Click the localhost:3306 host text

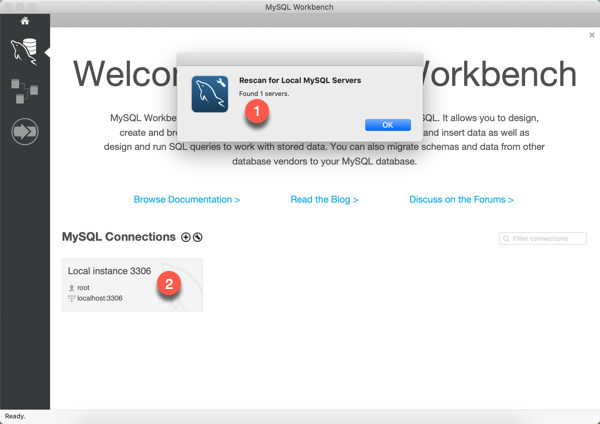coord(99,298)
